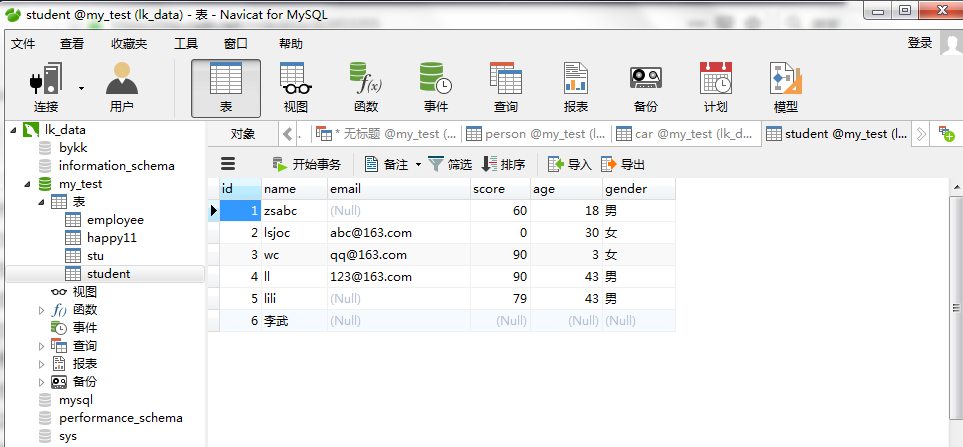
Task: Open the 文件 menu
Action: click(x=23, y=44)
